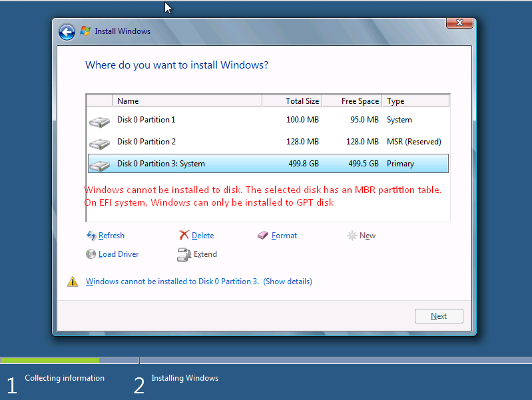
Task: Click the New partition option
Action: coord(368,236)
